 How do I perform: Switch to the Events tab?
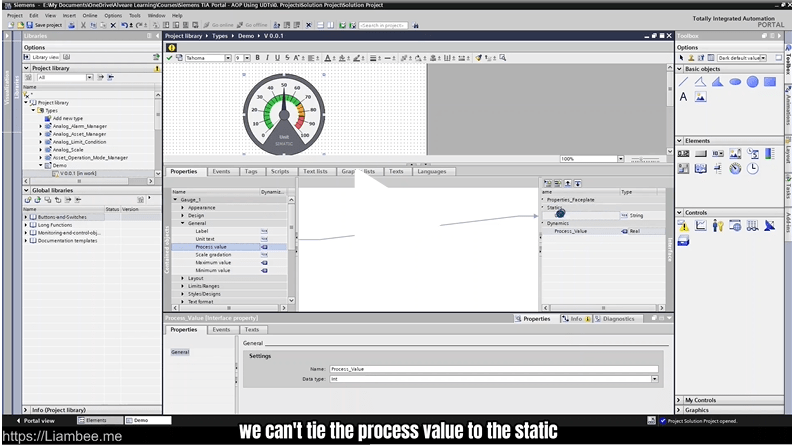(x=221, y=171)
